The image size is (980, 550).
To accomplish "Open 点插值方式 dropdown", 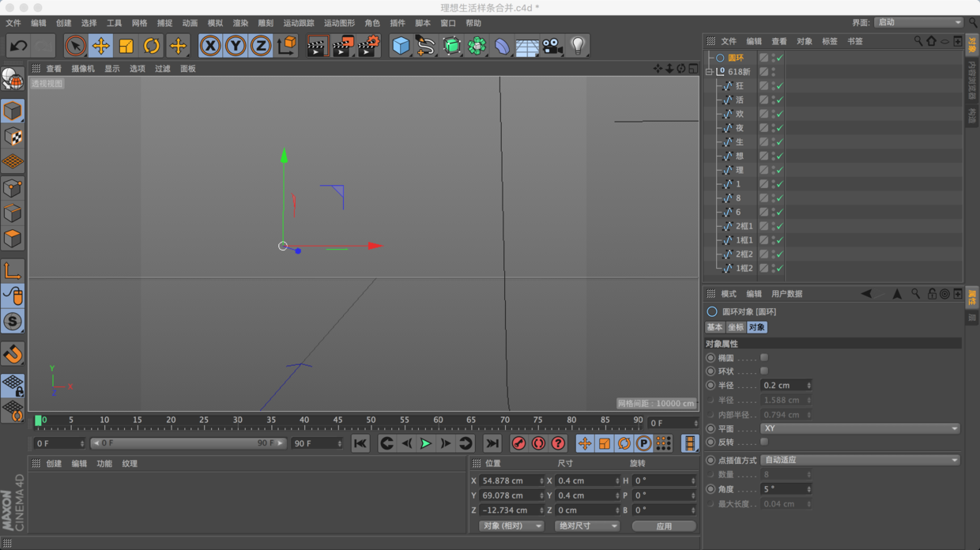I will (x=860, y=460).
